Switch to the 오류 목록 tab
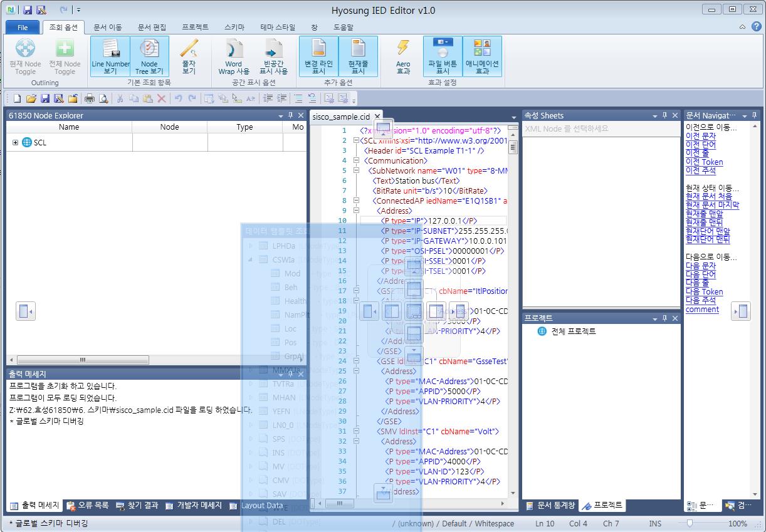The image size is (766, 532). pyautogui.click(x=88, y=506)
